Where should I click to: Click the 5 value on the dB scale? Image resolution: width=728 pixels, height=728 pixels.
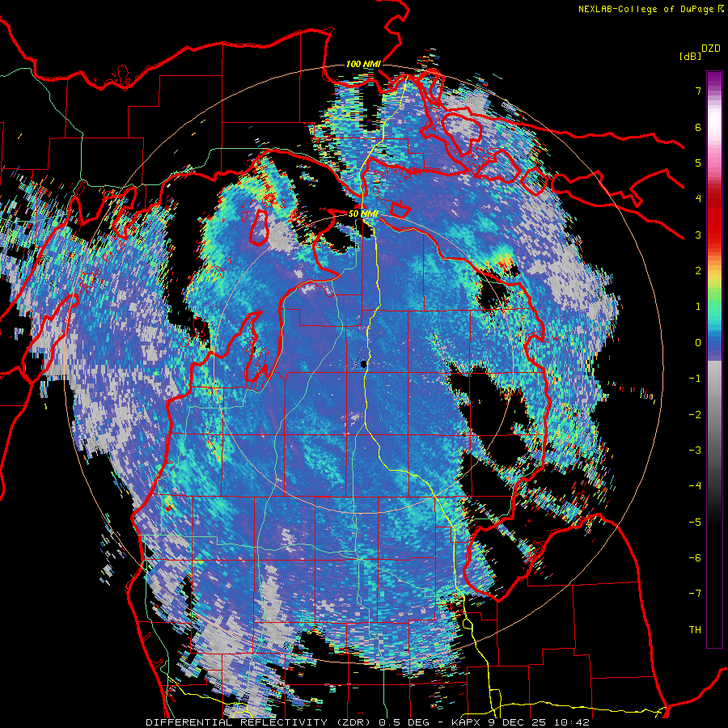[698, 163]
